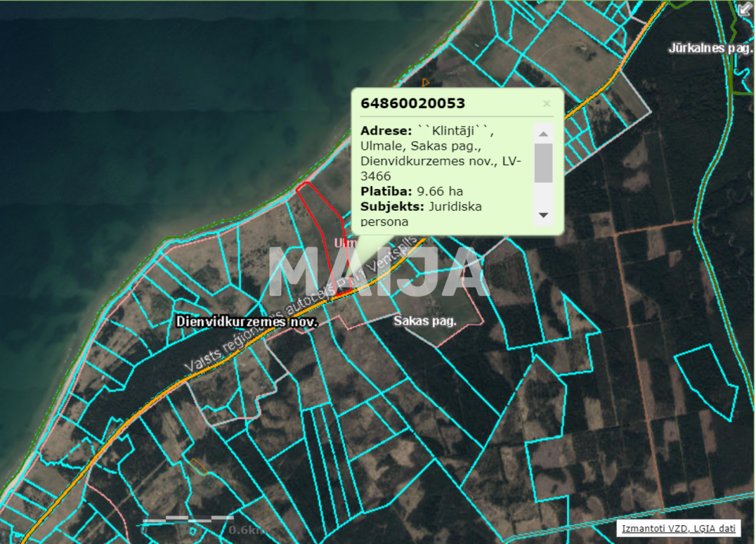Click the Subjekts Juridiska persona line
Image resolution: width=756 pixels, height=544 pixels.
point(421,207)
